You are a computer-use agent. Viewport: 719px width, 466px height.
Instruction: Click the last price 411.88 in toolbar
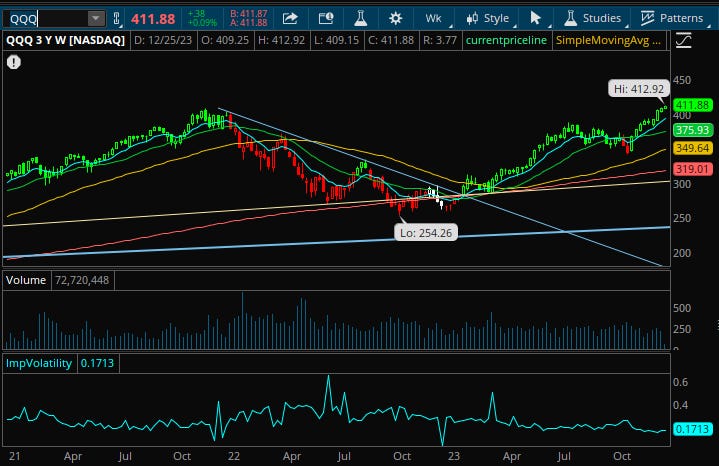click(153, 19)
